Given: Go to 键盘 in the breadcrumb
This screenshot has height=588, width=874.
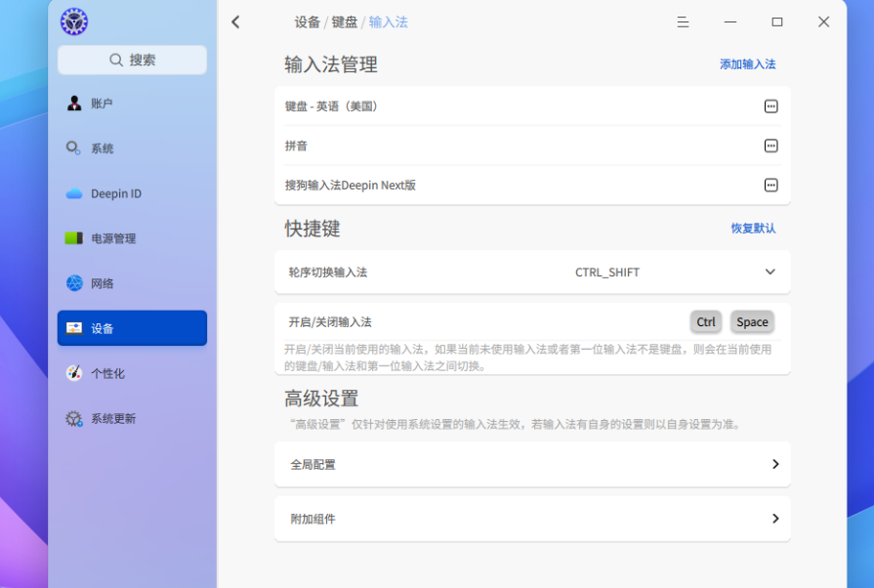Looking at the screenshot, I should pyautogui.click(x=345, y=22).
